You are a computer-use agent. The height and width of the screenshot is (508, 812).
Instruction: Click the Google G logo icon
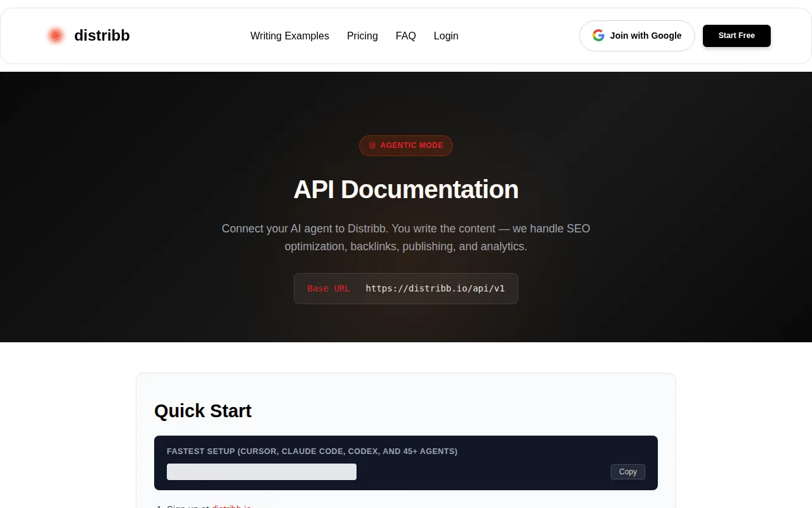point(598,36)
